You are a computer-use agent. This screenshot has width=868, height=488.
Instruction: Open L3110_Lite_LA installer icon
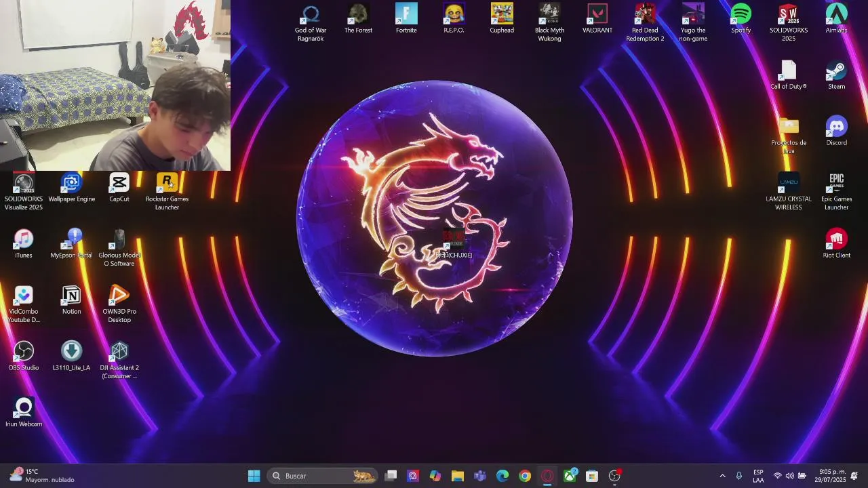71,357
